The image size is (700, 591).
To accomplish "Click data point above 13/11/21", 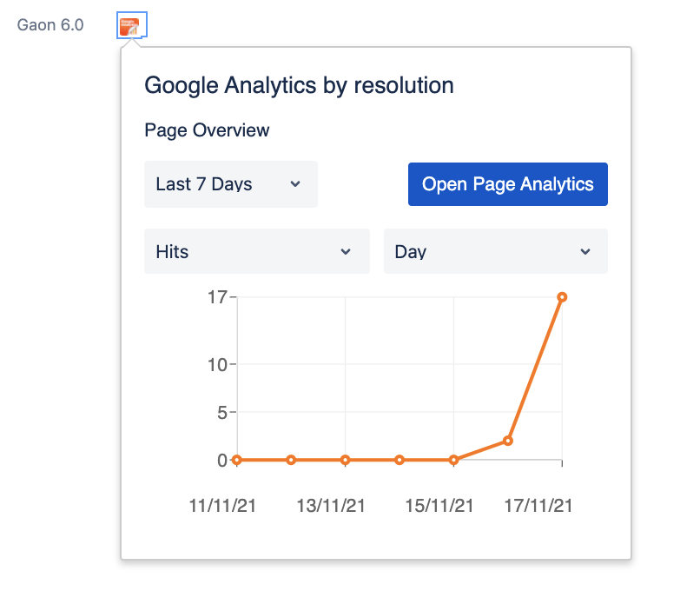I will tap(345, 460).
